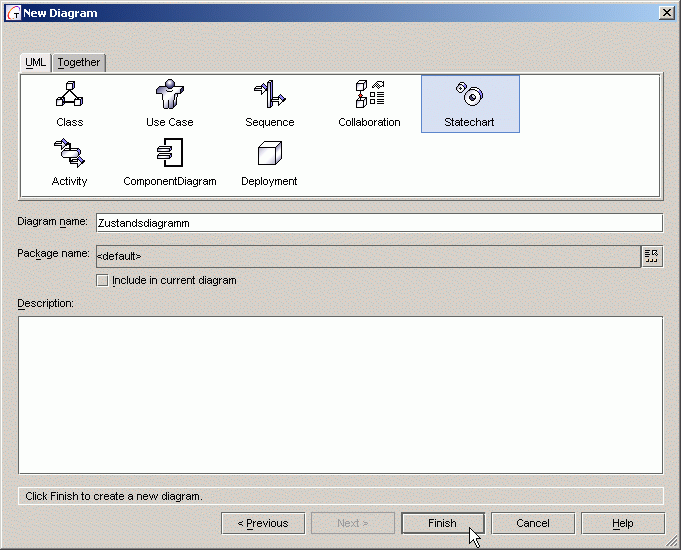This screenshot has height=550, width=681.
Task: Open Help for this dialog
Action: (622, 523)
